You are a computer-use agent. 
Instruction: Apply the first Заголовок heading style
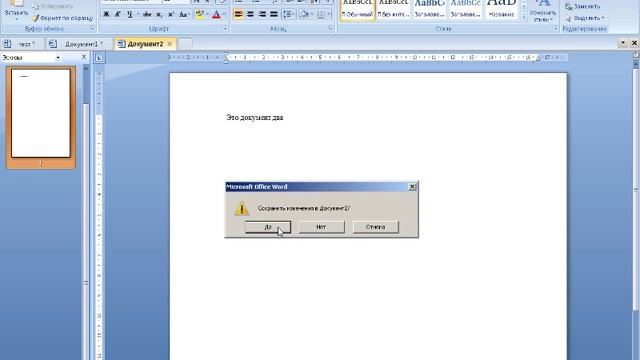429,10
